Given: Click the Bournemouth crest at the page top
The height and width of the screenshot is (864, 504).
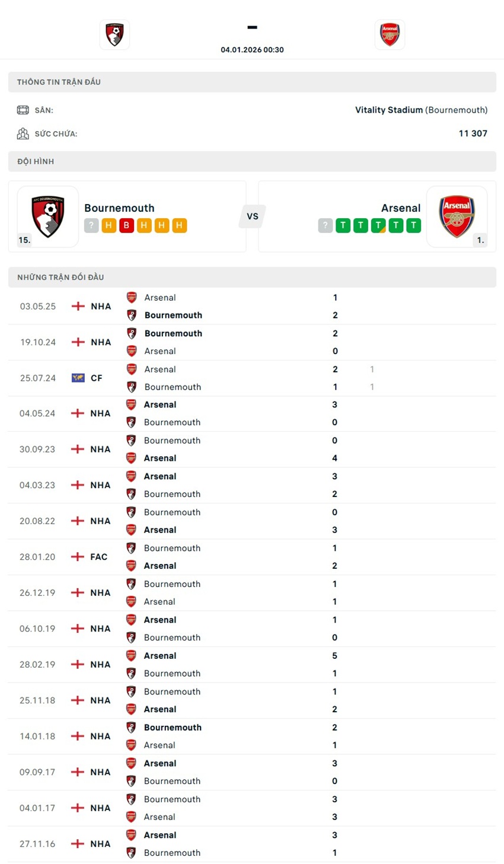Looking at the screenshot, I should pos(114,34).
